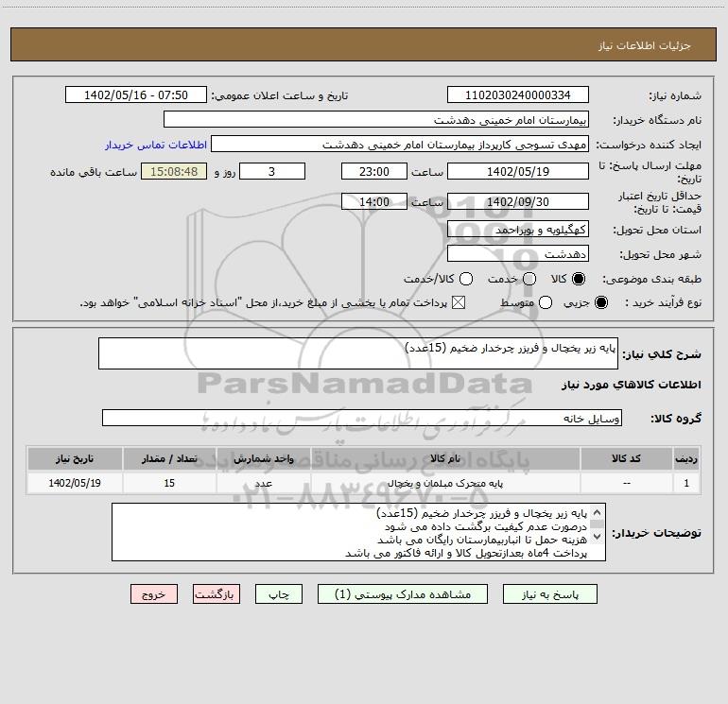
Task: Open the اطلاعات تماس خریدار link
Action: [x=156, y=145]
